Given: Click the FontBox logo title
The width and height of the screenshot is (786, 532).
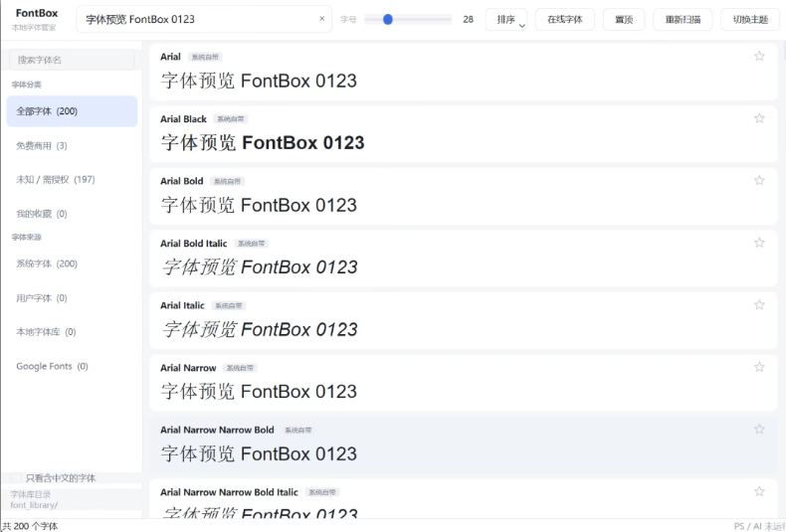Looking at the screenshot, I should coord(37,13).
